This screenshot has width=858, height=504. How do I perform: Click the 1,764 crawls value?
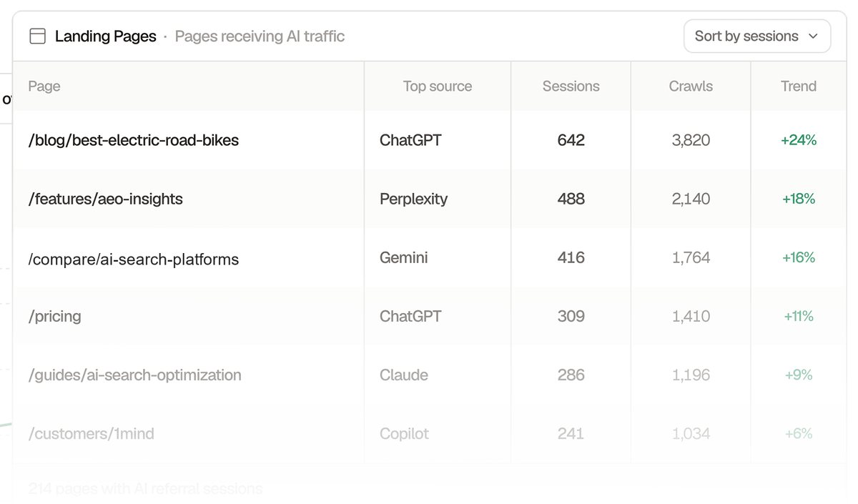pos(691,257)
